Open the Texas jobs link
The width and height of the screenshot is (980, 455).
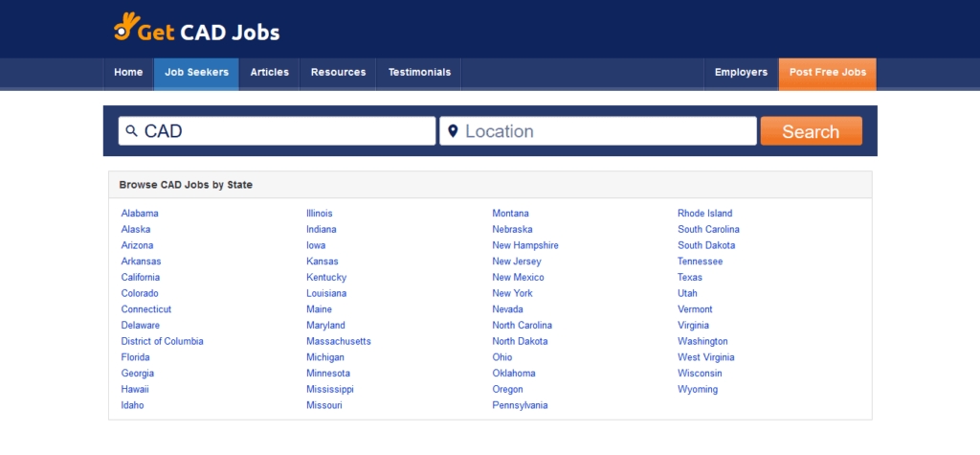[x=690, y=278]
